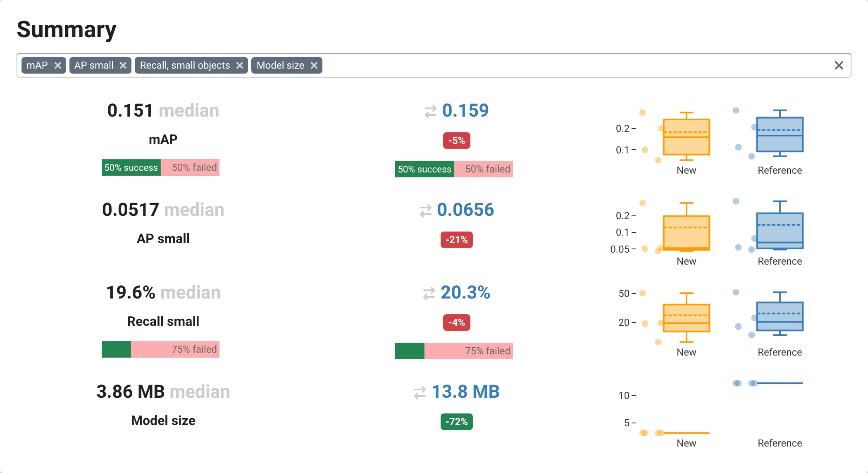The image size is (868, 473).
Task: Click the 75% failed bar under 20.3%
Action: [469, 351]
